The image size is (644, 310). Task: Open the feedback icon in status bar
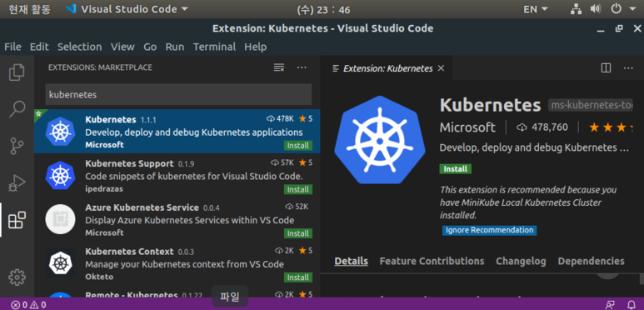tap(610, 305)
